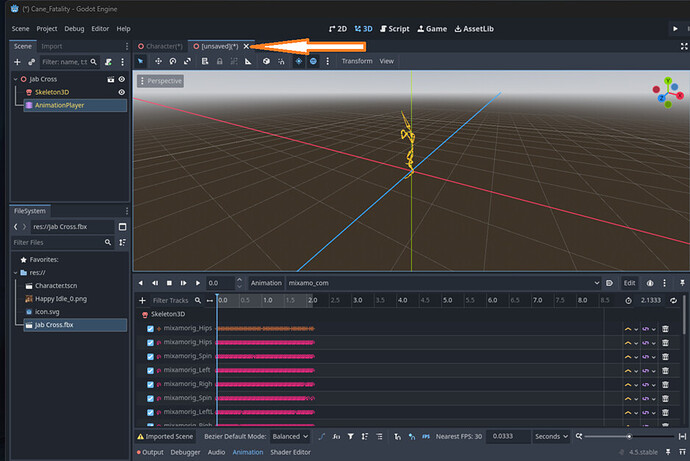Open the Project menu
Screen dimensions: 690x461
pyautogui.click(x=47, y=29)
